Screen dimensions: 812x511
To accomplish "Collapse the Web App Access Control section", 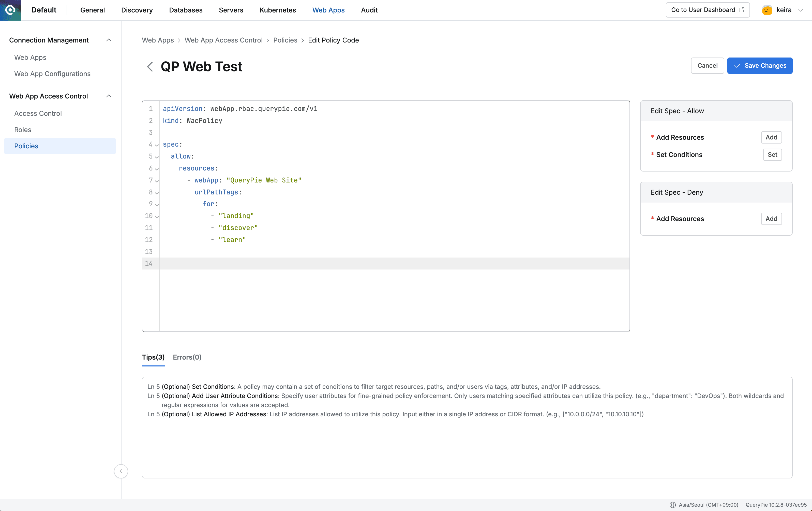I will pos(109,96).
